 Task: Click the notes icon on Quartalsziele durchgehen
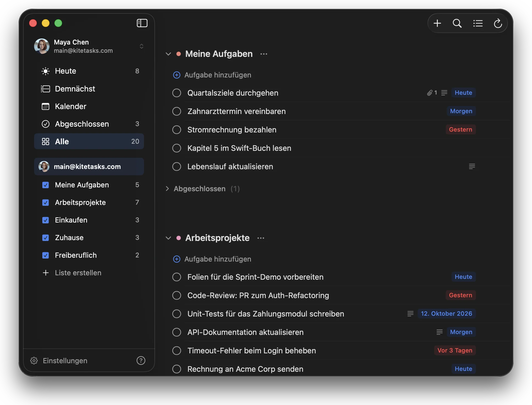pos(444,93)
